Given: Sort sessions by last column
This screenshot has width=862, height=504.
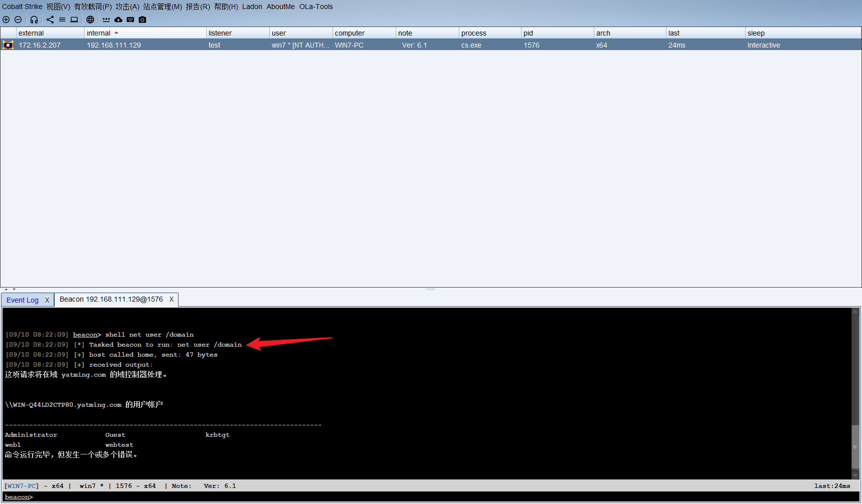Looking at the screenshot, I should [x=706, y=33].
